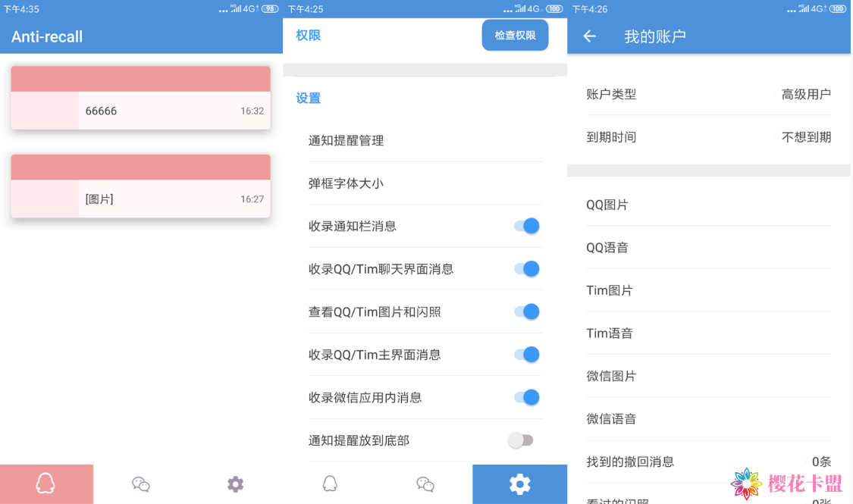Open the gray gear icon on Anti-recall screen
The image size is (853, 504).
click(236, 484)
